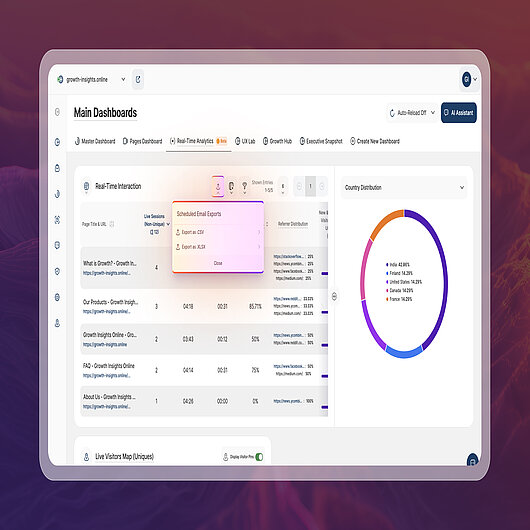
Task: Open the Growth Insights Online home URL link
Action: tap(105, 344)
